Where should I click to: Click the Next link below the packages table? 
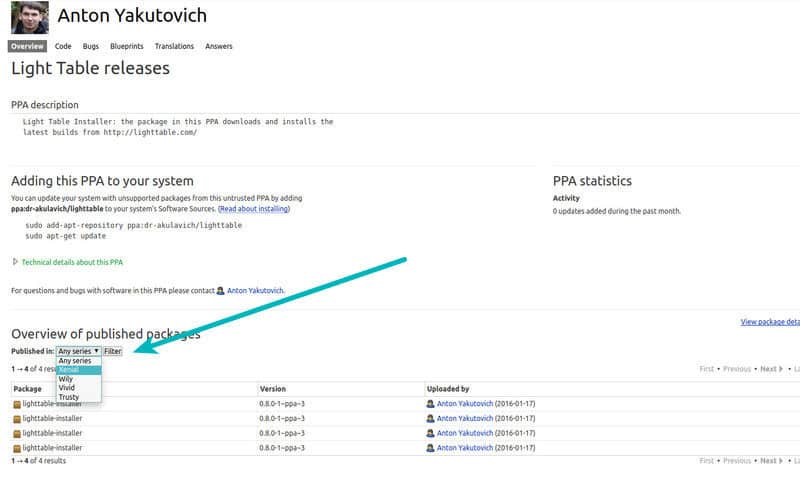(771, 461)
